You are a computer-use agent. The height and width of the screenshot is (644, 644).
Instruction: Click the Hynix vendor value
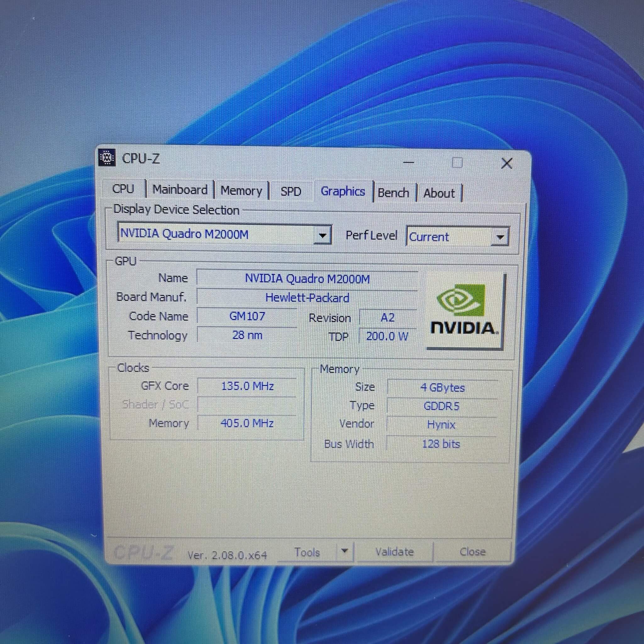[441, 425]
